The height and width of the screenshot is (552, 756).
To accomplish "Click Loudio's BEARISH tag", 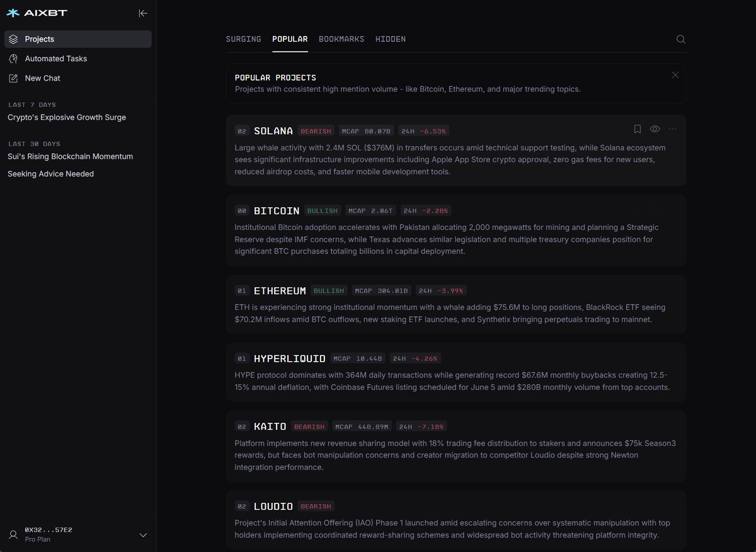I will pyautogui.click(x=316, y=506).
